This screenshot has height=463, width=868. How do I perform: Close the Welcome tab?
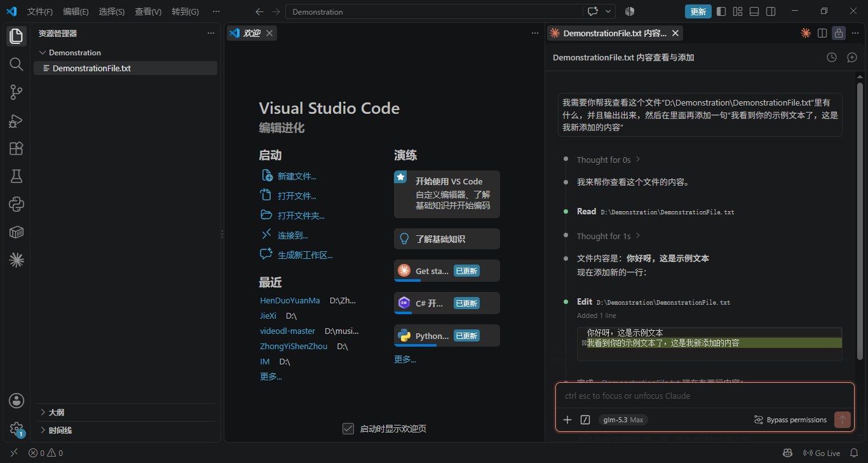tap(269, 33)
